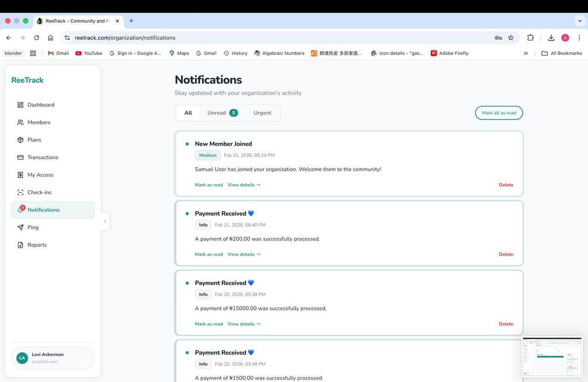Select the Reports sidebar icon

point(19,245)
